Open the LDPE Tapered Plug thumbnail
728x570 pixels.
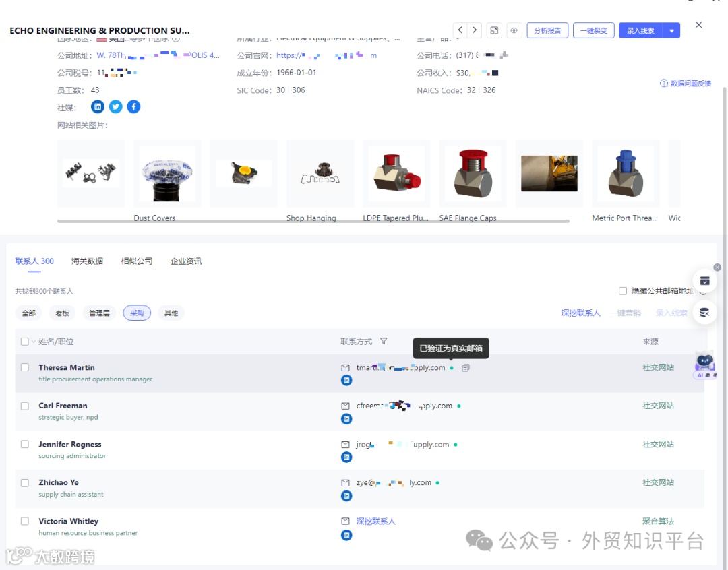[396, 174]
